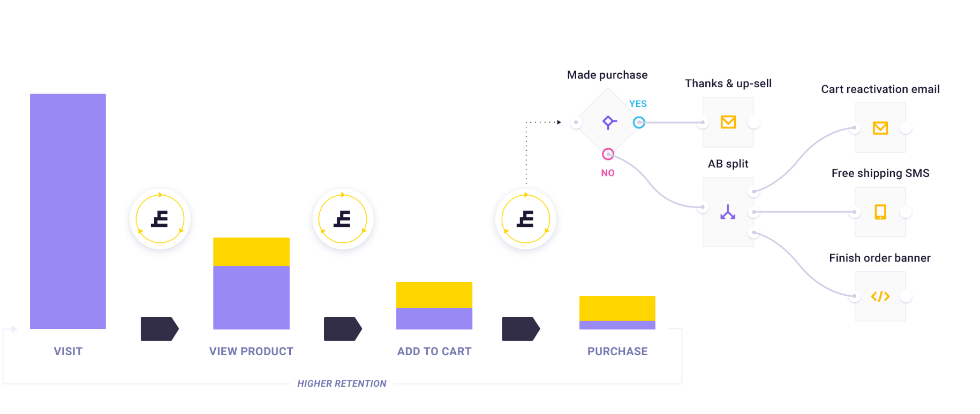Select the Thanks & up-sell email icon
Viewport: 980px width, 414px height.
(x=728, y=122)
